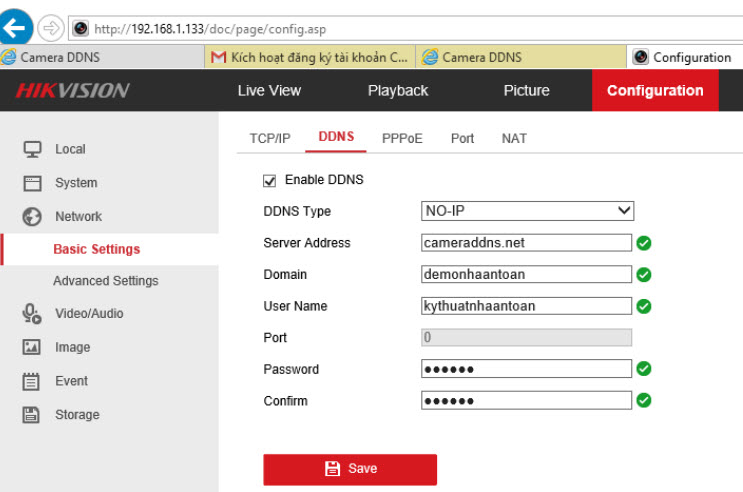
Task: Click the Event list icon in sidebar
Action: (32, 381)
